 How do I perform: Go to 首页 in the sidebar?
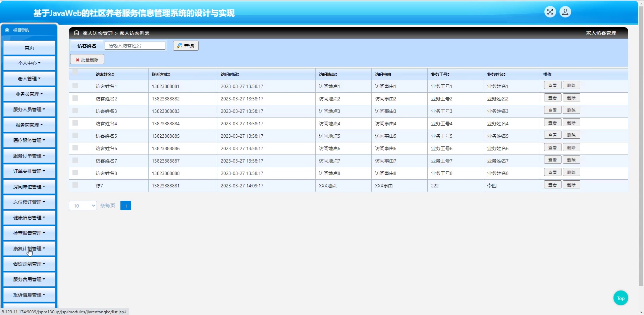(29, 48)
